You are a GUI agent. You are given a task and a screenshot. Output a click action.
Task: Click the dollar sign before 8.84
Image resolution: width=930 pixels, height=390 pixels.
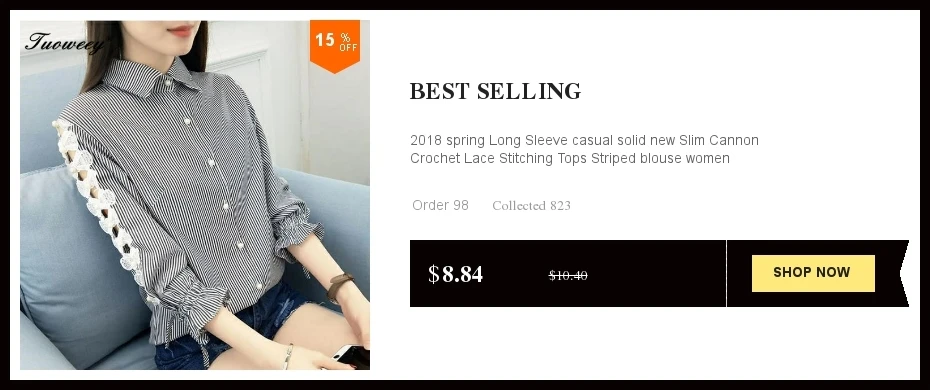[434, 274]
